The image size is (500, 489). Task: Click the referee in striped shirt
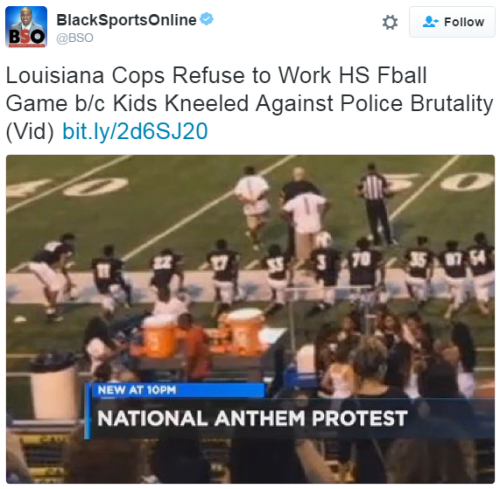376,204
